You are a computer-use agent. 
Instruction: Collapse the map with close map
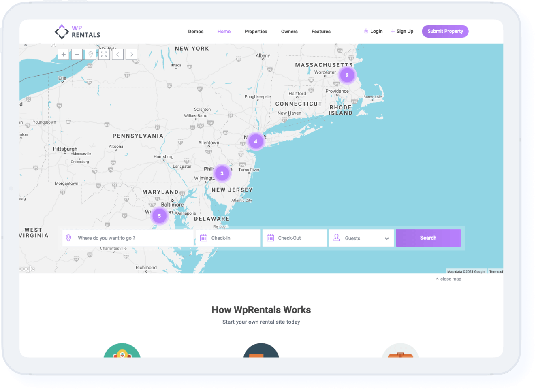click(448, 279)
